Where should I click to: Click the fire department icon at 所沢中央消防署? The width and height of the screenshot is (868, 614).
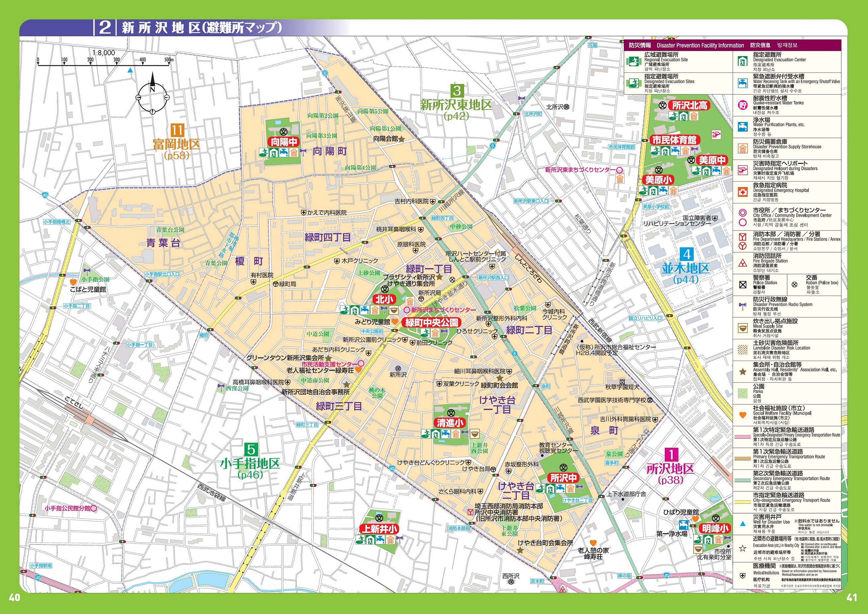(470, 512)
